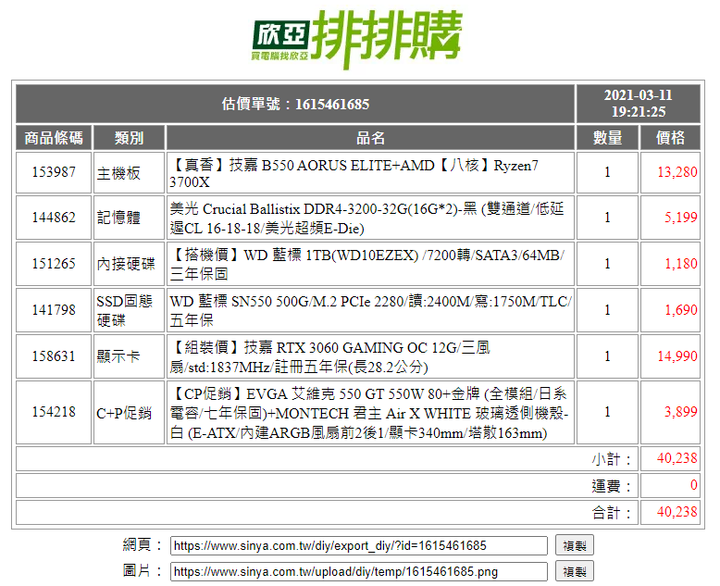Select barcode 158631
This screenshot has height=586, width=720.
click(x=54, y=356)
